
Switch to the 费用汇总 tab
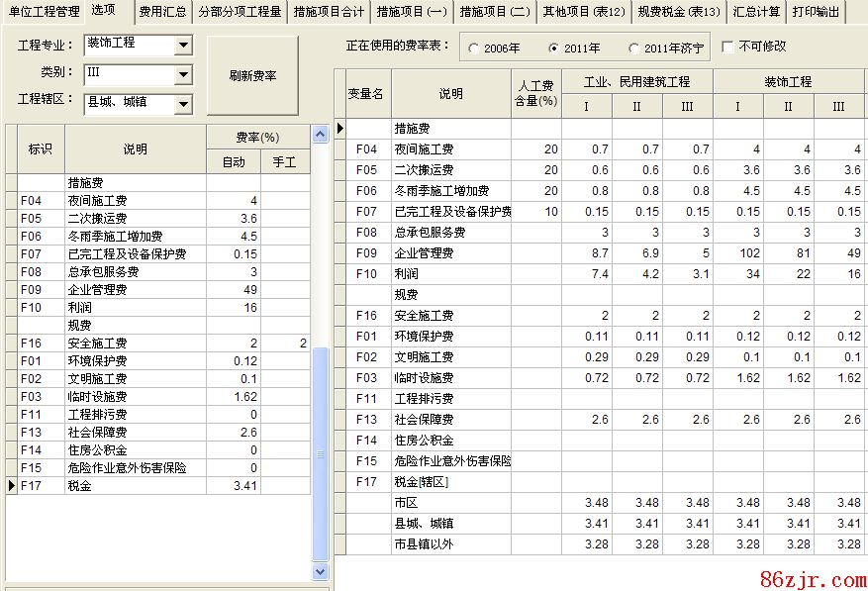click(160, 12)
